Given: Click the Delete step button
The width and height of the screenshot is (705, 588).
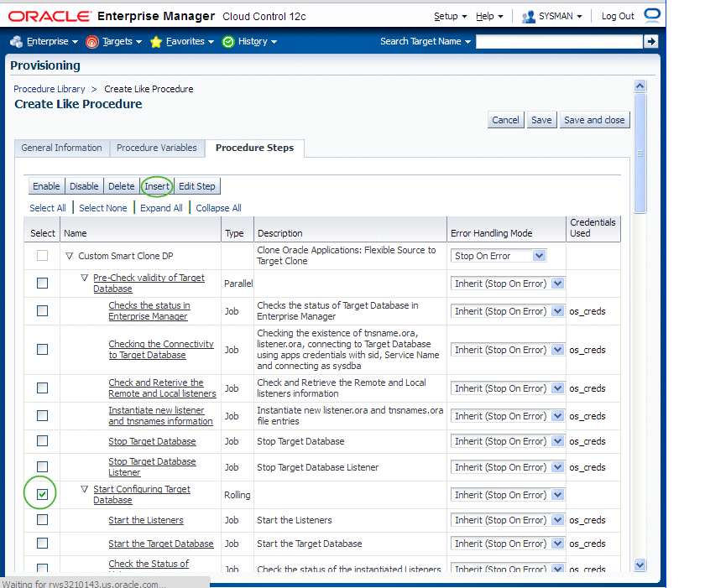Looking at the screenshot, I should tap(122, 186).
